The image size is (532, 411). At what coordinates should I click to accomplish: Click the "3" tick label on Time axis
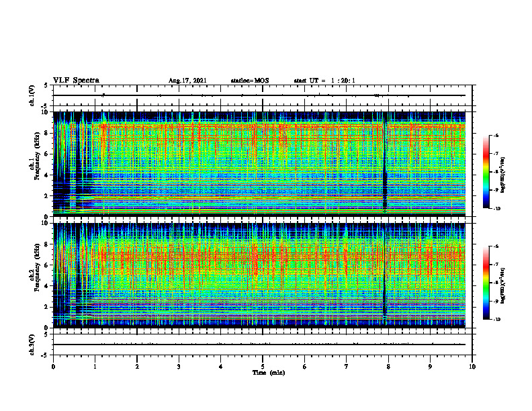(x=179, y=367)
